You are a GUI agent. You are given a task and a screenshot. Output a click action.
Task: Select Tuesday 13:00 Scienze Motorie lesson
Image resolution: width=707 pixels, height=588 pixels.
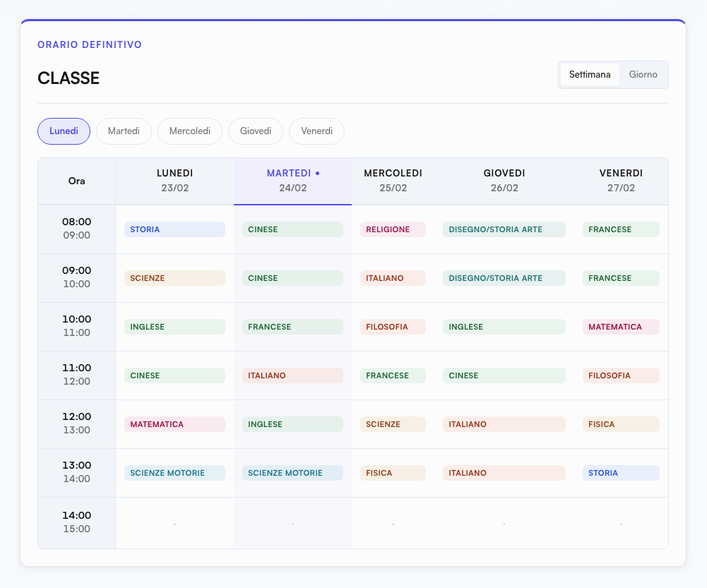tap(292, 473)
